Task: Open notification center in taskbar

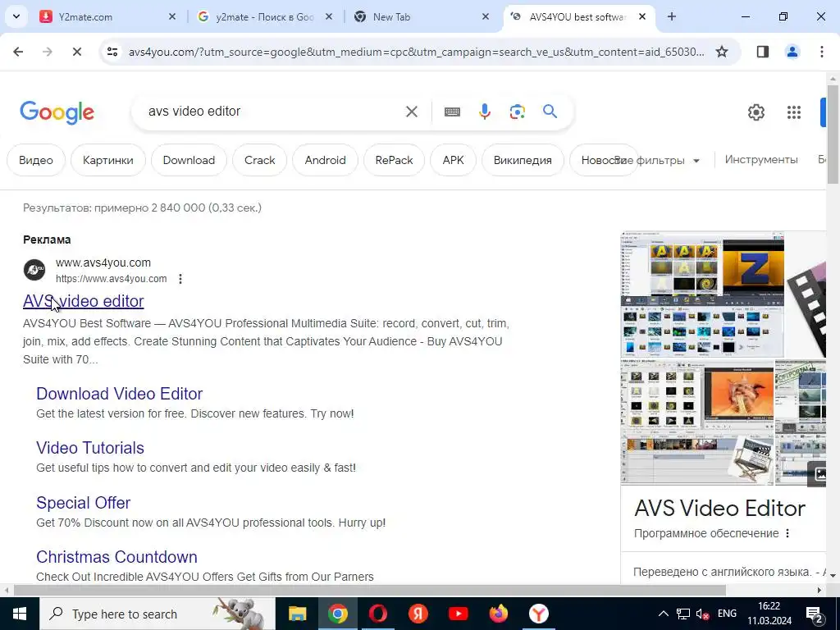Action: (815, 614)
